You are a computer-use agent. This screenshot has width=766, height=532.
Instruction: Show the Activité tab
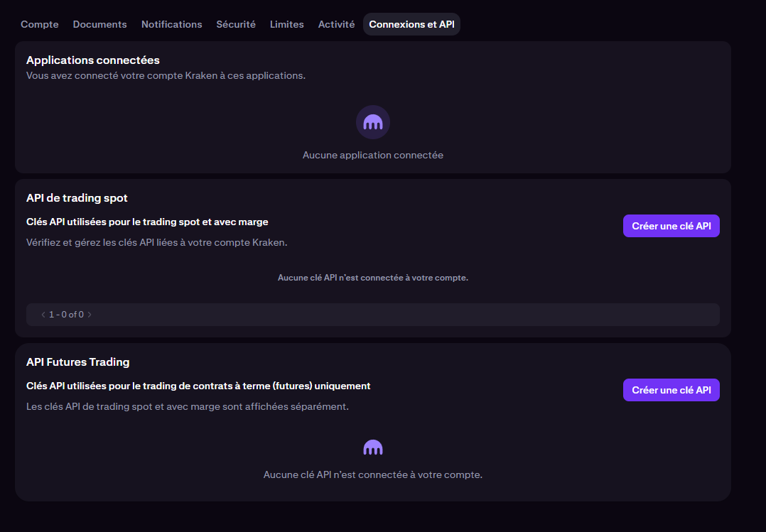[x=336, y=24]
